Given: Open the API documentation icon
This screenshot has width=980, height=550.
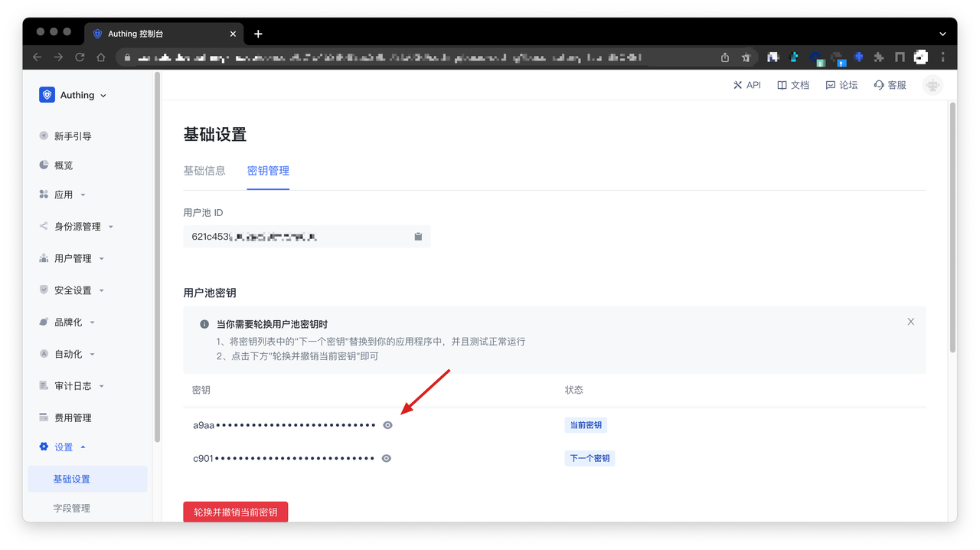Looking at the screenshot, I should point(746,85).
